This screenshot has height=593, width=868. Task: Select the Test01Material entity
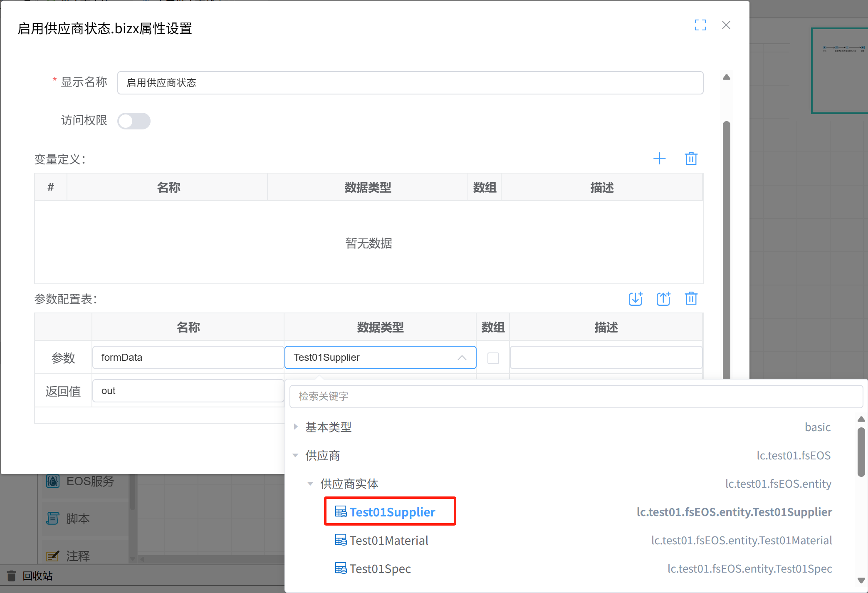pyautogui.click(x=388, y=540)
